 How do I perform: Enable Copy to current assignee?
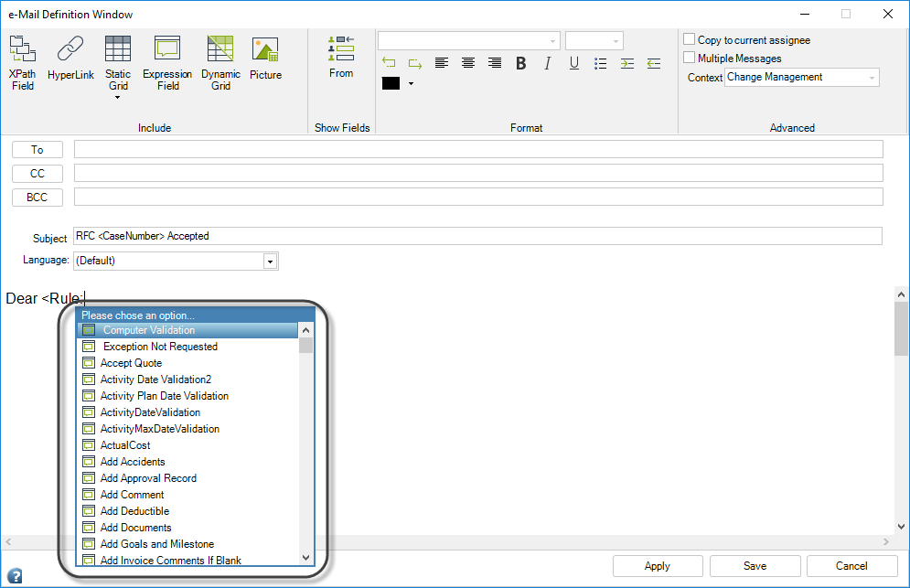click(x=689, y=39)
